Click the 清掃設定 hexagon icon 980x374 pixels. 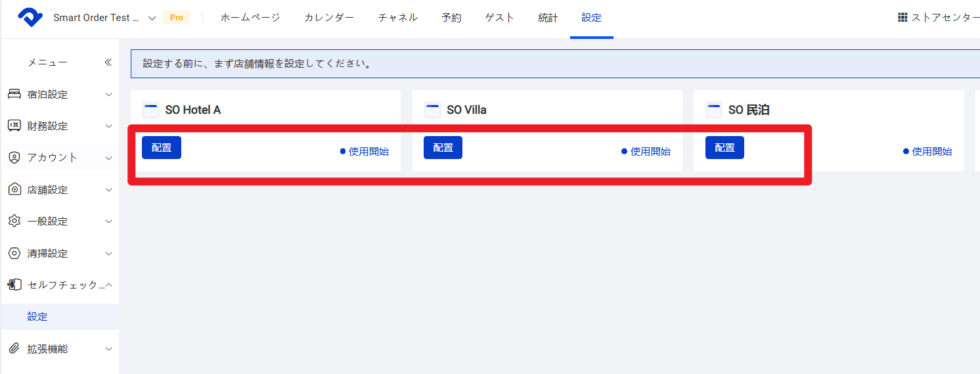coord(14,253)
